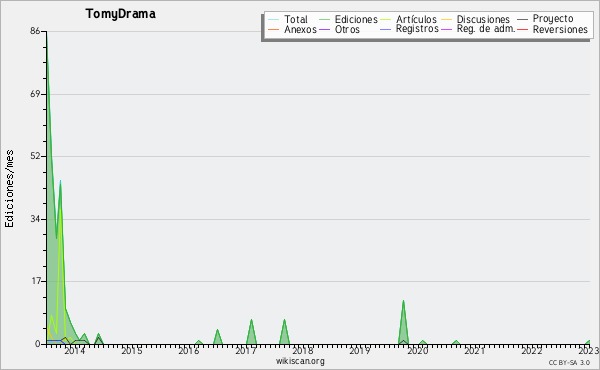Click the 34 y-axis value
The height and width of the screenshot is (370, 600).
click(x=35, y=219)
